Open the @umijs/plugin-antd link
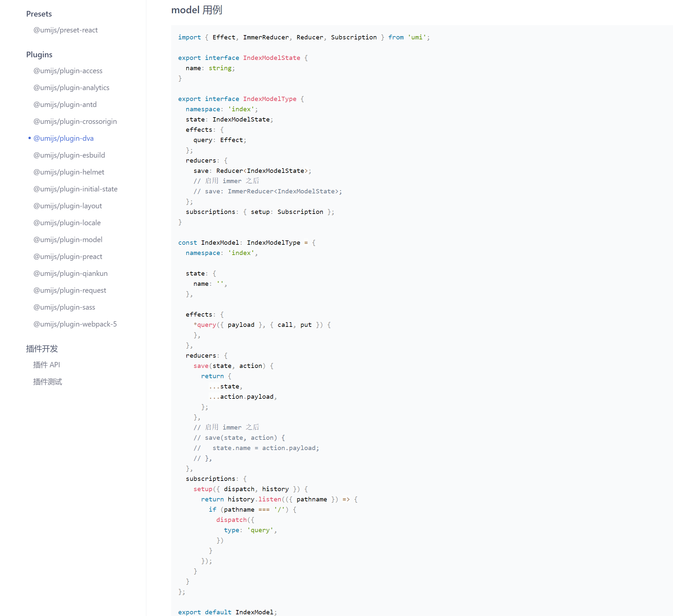673x616 pixels. point(65,105)
